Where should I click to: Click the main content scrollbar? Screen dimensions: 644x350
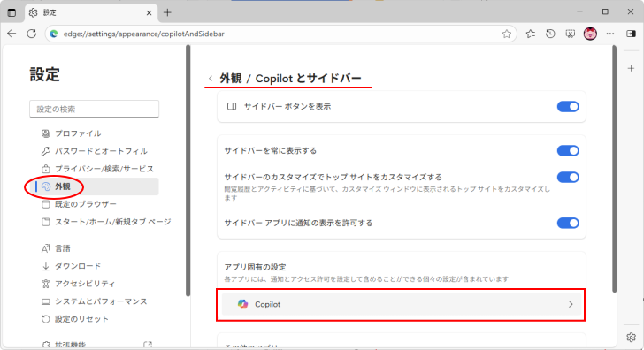[x=615, y=169]
